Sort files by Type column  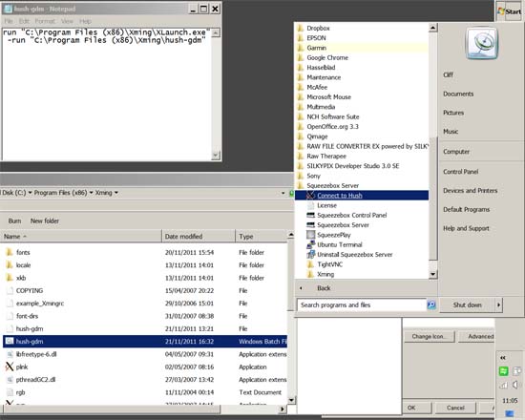pyautogui.click(x=262, y=237)
